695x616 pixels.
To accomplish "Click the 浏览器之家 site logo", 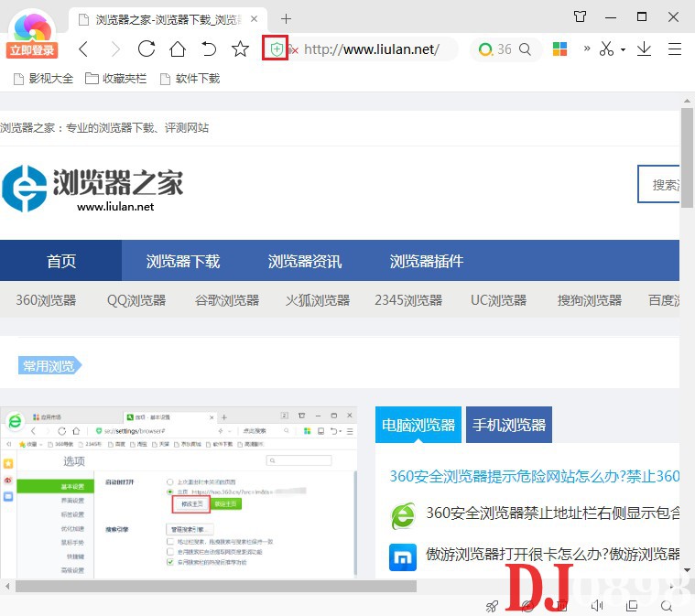I will (92, 189).
